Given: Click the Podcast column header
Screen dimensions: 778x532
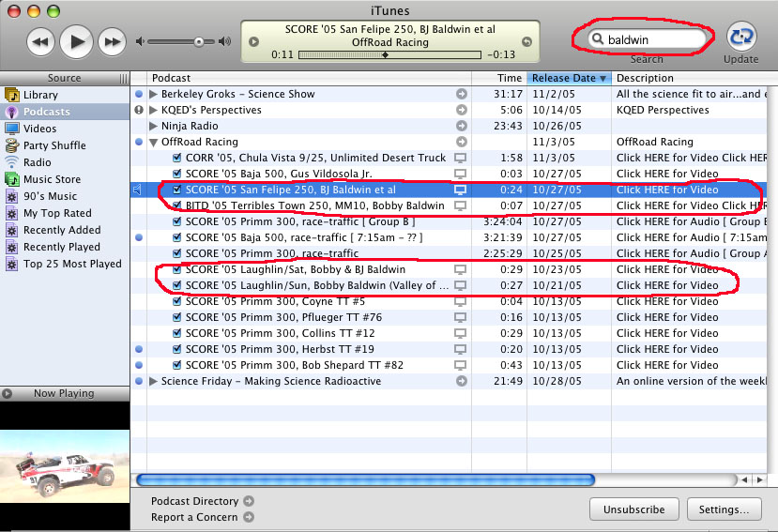Looking at the screenshot, I should [309, 78].
